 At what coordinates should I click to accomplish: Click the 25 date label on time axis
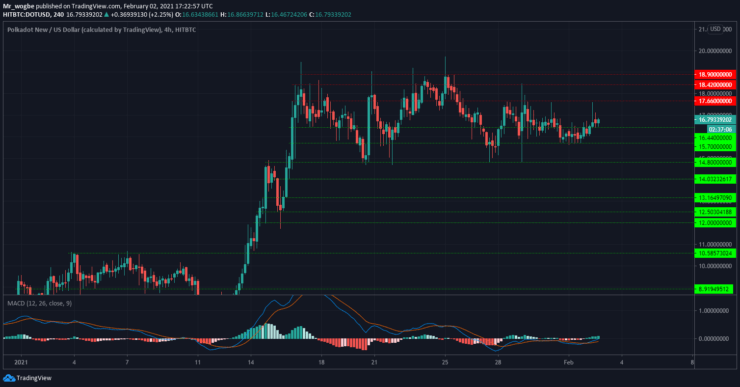tap(445, 362)
